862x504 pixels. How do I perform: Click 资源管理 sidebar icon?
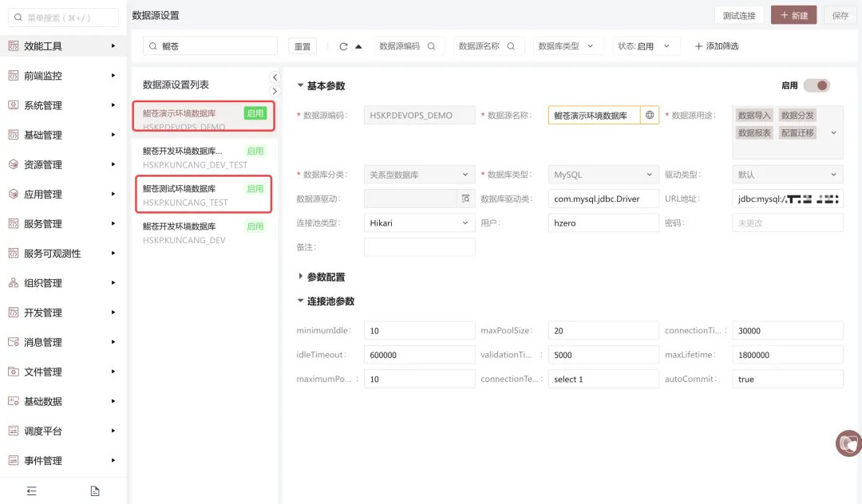tap(14, 165)
